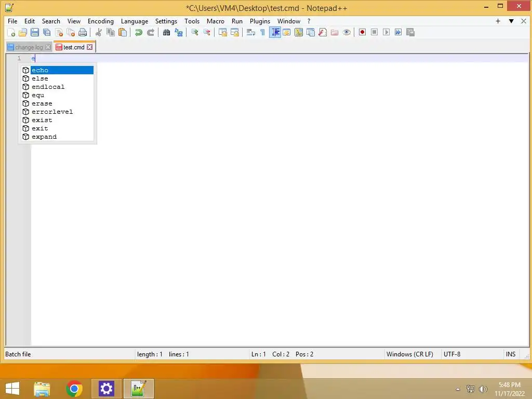
Task: Open the question mark help menu
Action: 309,21
